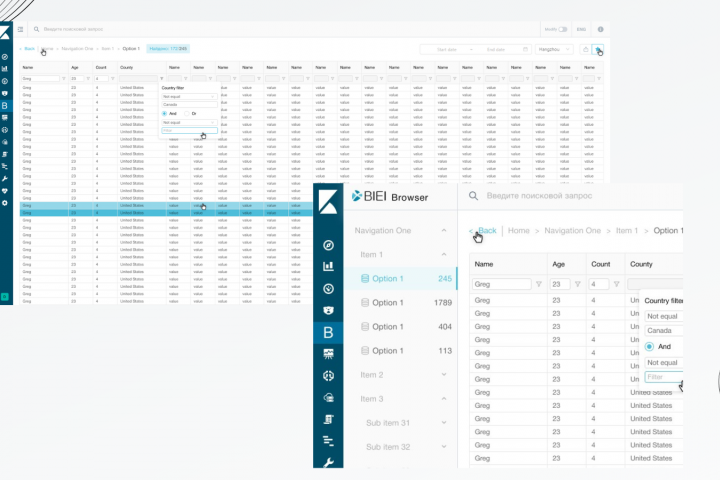Expand Item 2 in enlarged navigation
The height and width of the screenshot is (480, 720).
click(444, 375)
